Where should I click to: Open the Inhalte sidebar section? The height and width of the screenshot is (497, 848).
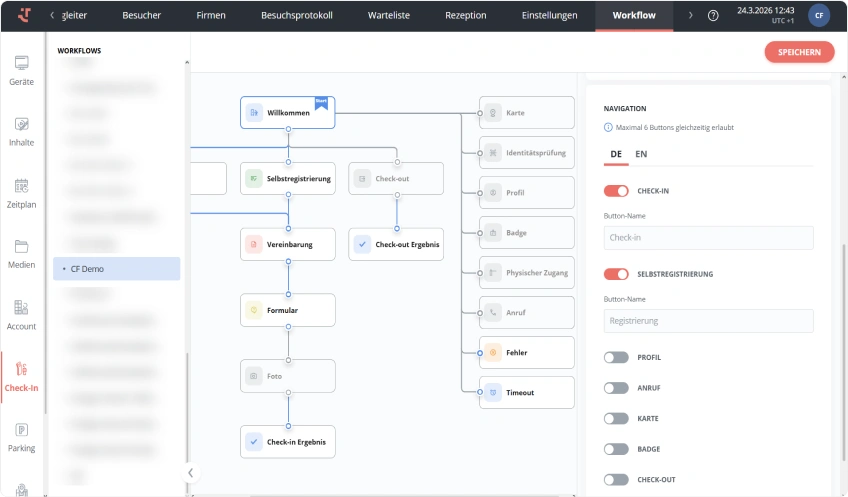coord(22,132)
